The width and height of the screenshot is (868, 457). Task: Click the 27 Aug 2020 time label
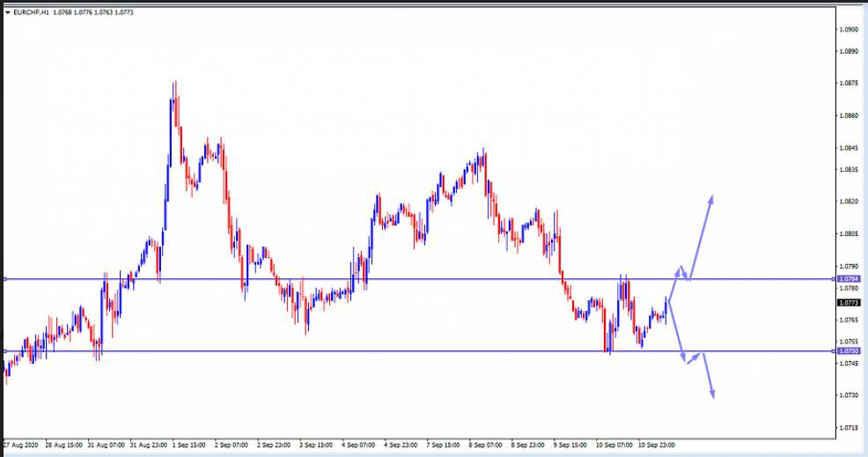21,445
